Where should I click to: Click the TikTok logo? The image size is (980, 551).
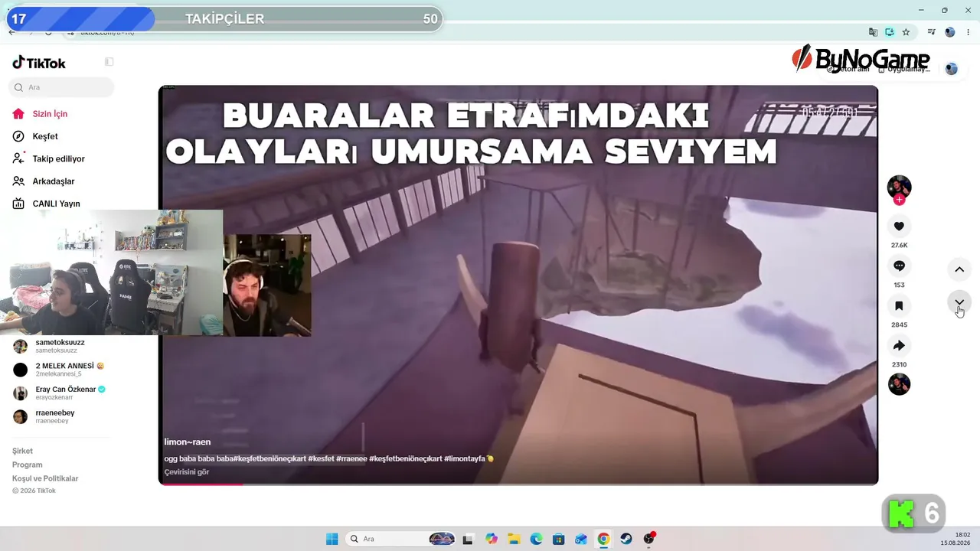click(39, 63)
